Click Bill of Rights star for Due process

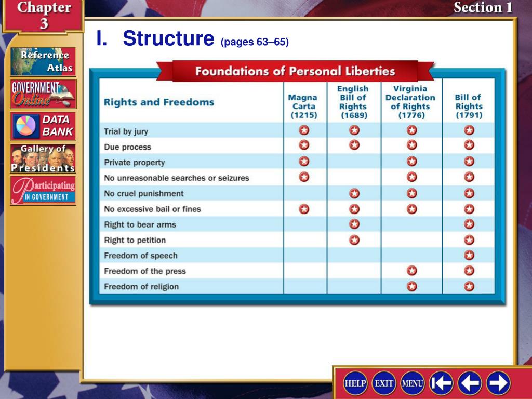(x=469, y=145)
